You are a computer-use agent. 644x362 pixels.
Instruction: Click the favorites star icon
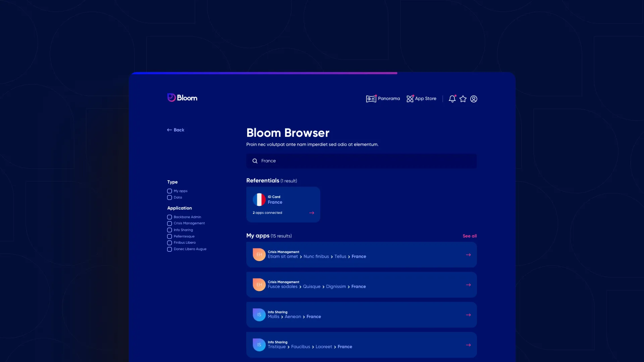pos(463,98)
